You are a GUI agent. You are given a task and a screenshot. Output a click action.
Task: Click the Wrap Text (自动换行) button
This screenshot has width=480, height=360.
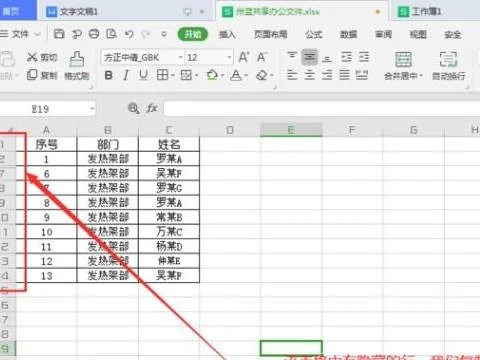(449, 66)
